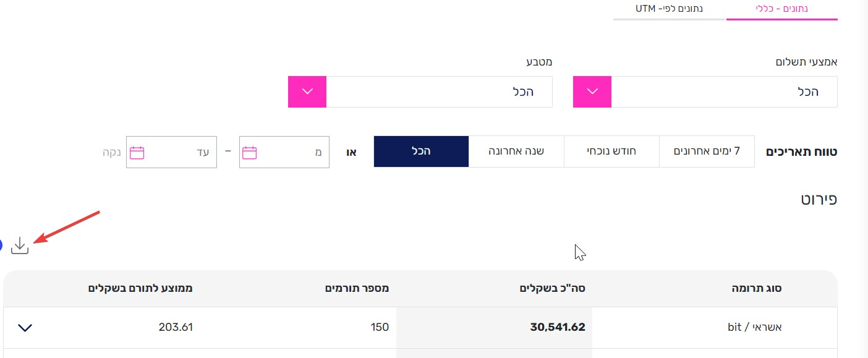Click the עד end date input
The image size is (868, 358).
coord(171,152)
